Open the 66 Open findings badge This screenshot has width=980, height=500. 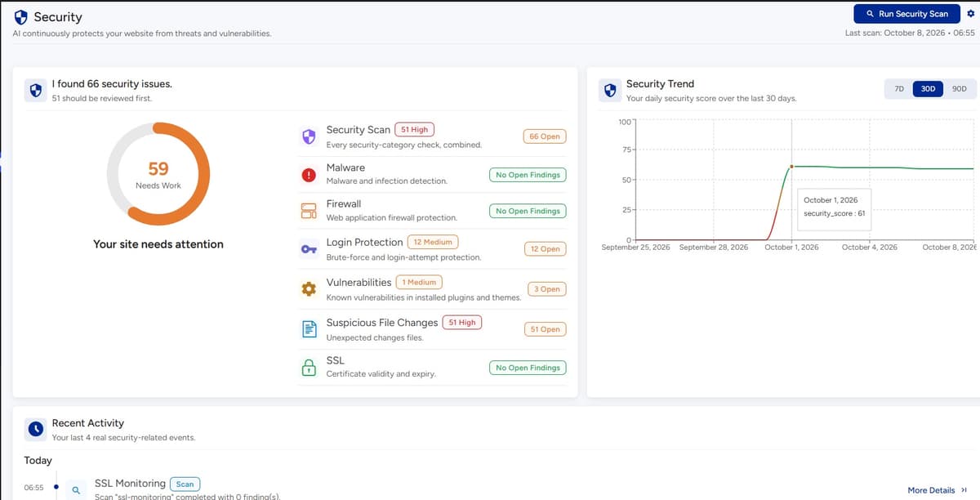[545, 136]
